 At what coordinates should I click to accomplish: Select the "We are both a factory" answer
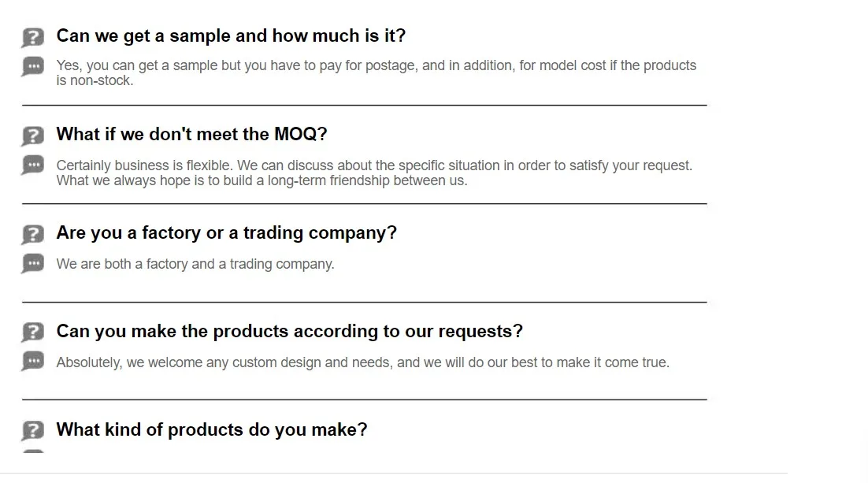[x=195, y=264]
